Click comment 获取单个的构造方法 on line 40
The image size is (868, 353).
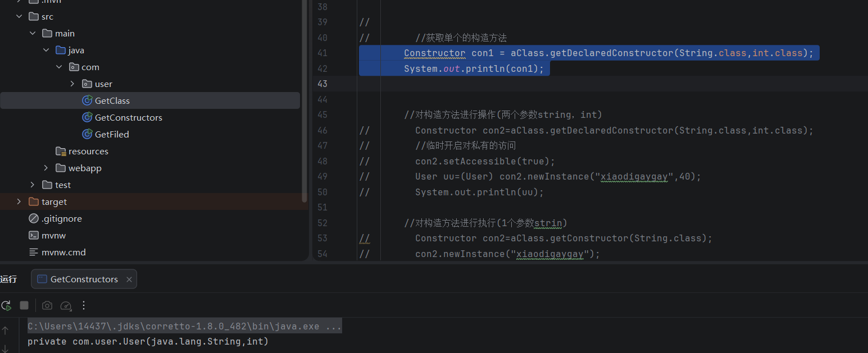(461, 38)
